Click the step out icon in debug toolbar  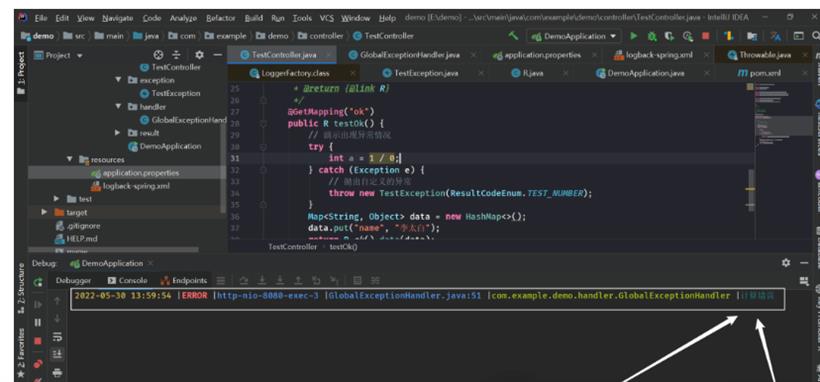point(298,281)
